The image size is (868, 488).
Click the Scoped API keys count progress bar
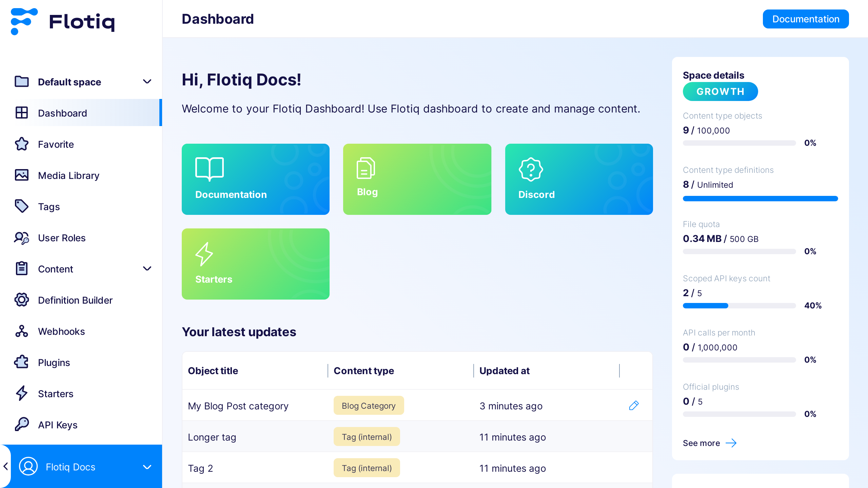pos(739,306)
